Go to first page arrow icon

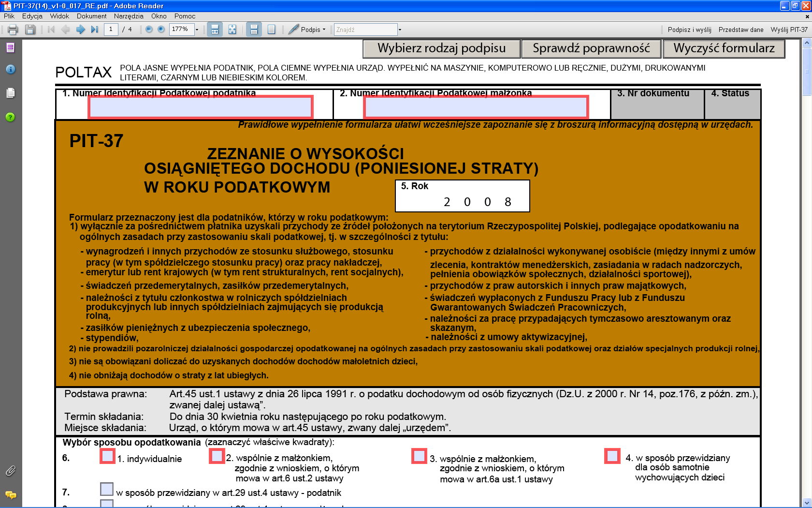coord(51,30)
